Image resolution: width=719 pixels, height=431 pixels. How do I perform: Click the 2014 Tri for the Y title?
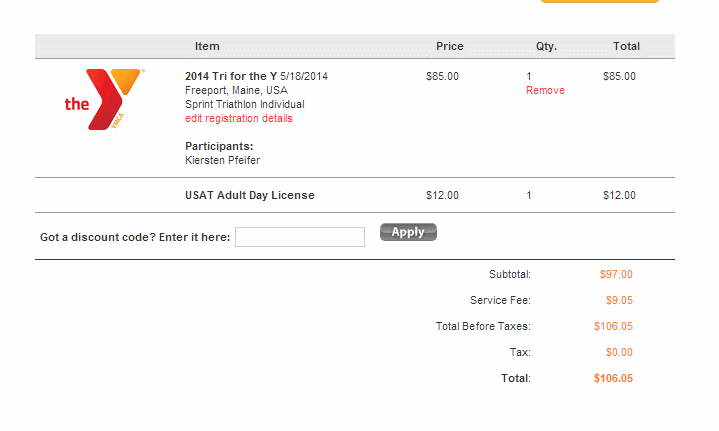[231, 76]
